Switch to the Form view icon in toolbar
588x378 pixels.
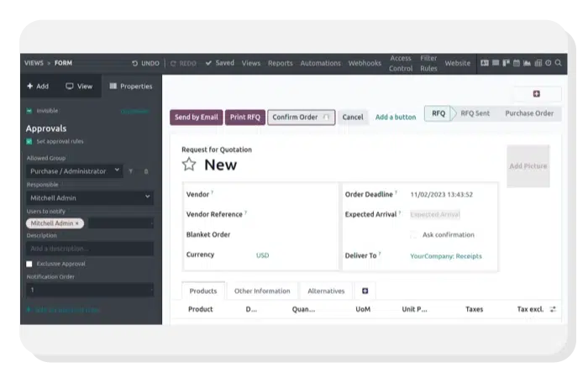pyautogui.click(x=485, y=63)
